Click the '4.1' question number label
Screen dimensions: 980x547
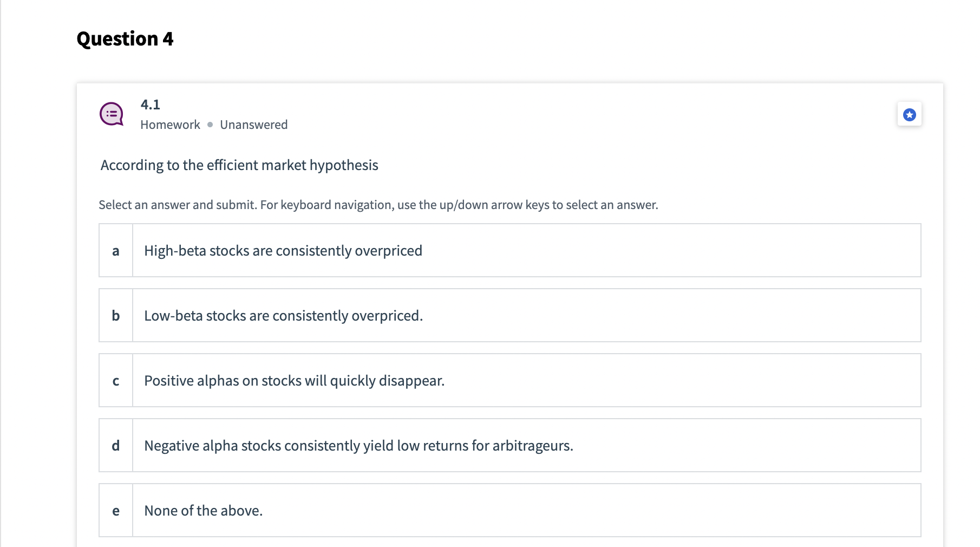pyautogui.click(x=150, y=105)
